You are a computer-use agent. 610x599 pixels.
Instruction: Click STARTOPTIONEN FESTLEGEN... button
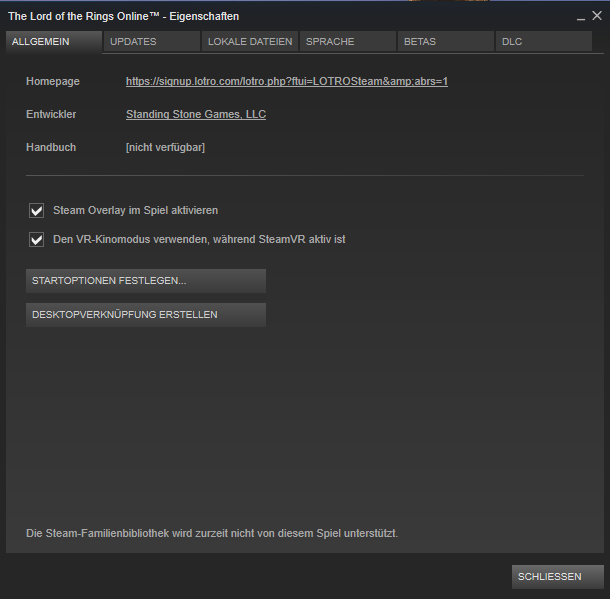146,281
